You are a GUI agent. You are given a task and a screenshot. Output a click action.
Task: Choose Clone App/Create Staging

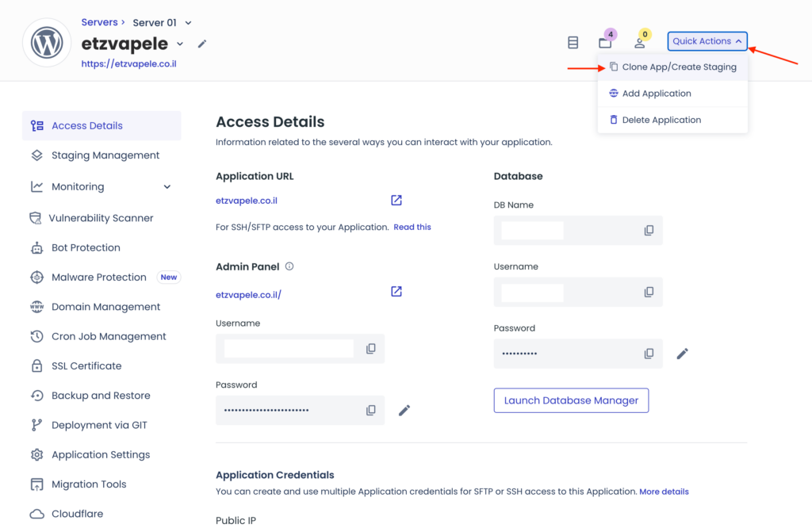pos(672,67)
